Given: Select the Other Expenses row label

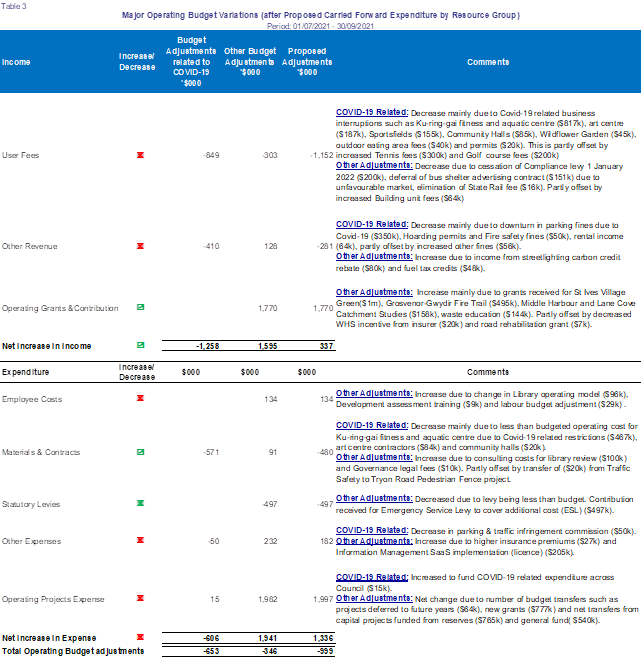Looking at the screenshot, I should click(x=31, y=541).
